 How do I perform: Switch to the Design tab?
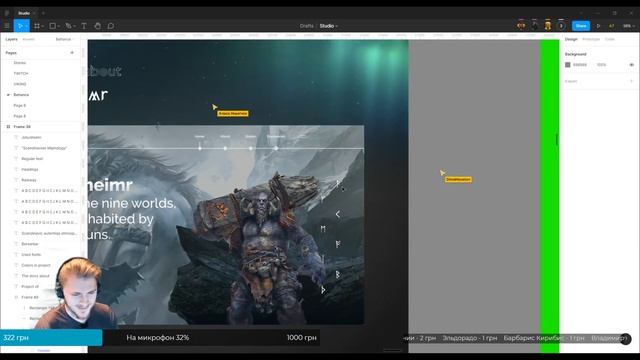click(x=571, y=39)
